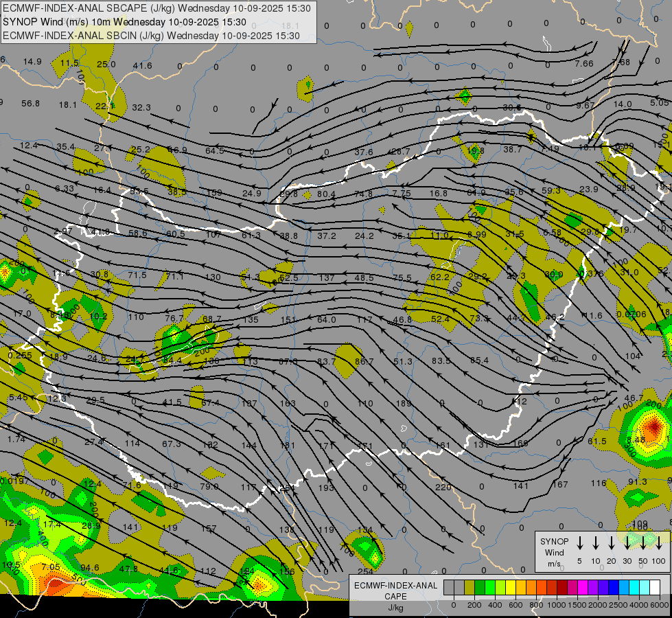Click the map value 104
Viewport: 672px width, 618px height.
(633, 356)
